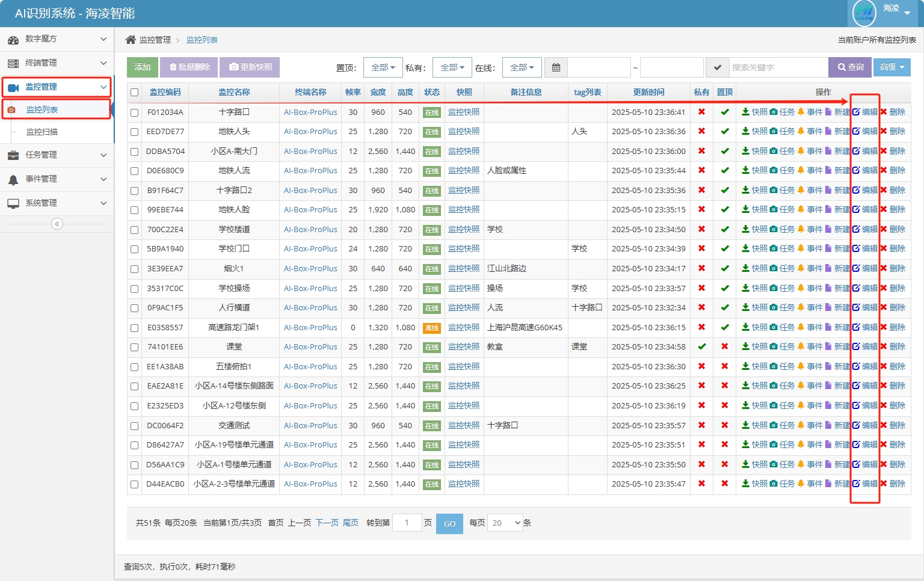Select the checkbox for E0358557
The image size is (924, 581).
point(135,328)
